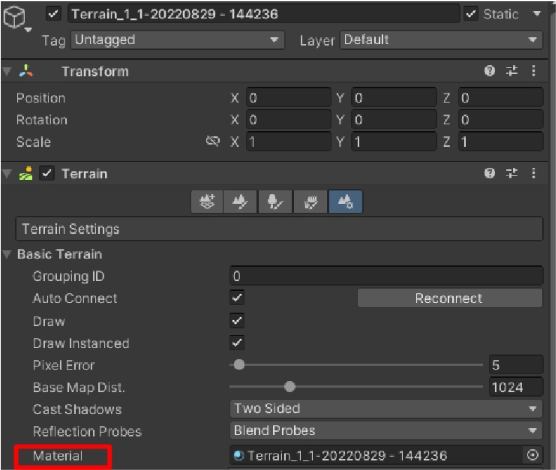This screenshot has width=556, height=470.
Task: Click the Reconnect button
Action: [x=450, y=298]
